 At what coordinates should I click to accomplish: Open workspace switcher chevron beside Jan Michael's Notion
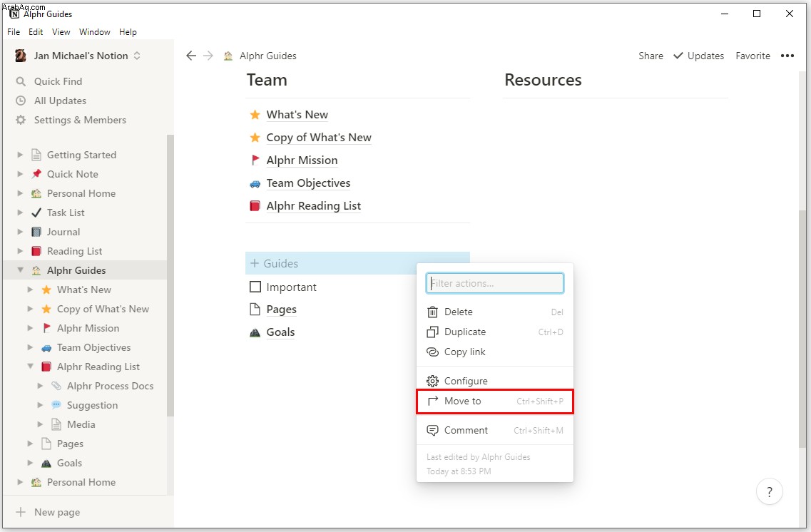click(137, 56)
